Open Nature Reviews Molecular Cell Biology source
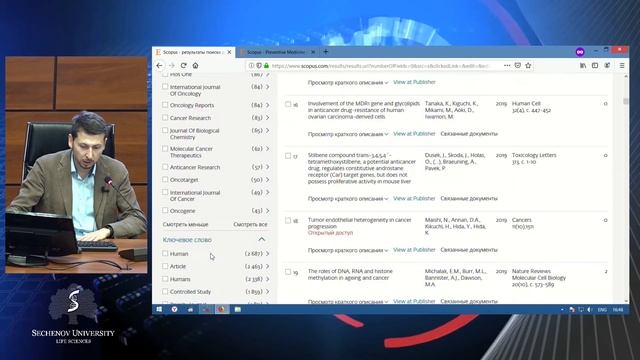This screenshot has height=360, width=640. tap(539, 274)
